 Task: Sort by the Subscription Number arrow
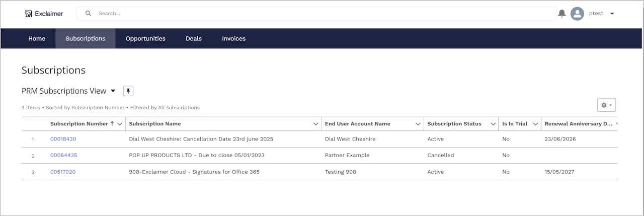pyautogui.click(x=112, y=123)
